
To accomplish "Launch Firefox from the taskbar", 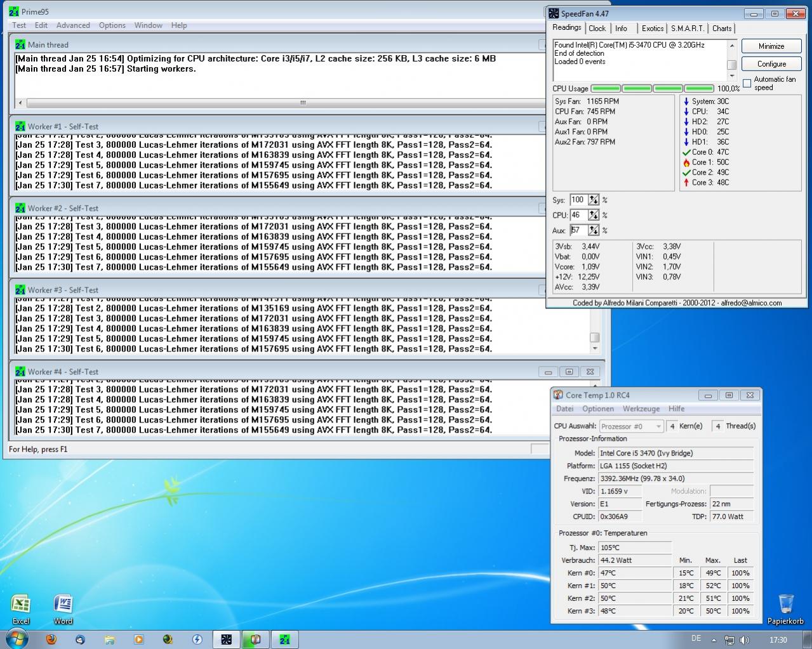I will coord(51,639).
